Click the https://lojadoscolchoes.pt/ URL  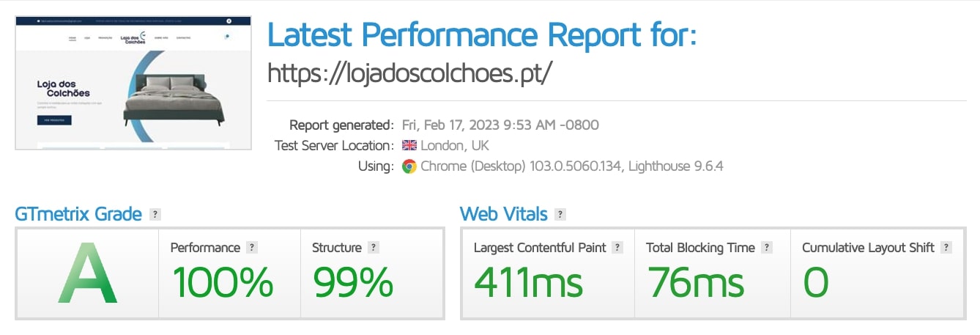[409, 73]
